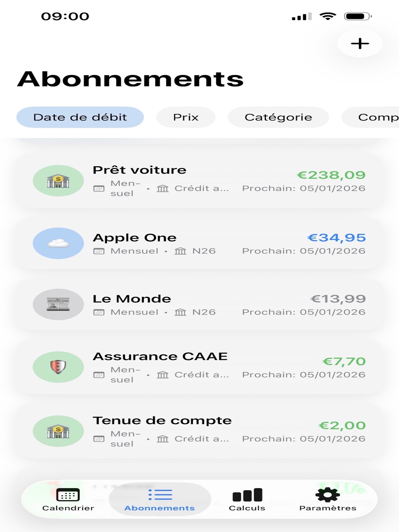Sort subscriptions by Prix
Screen dimensions: 399x532
(186, 117)
